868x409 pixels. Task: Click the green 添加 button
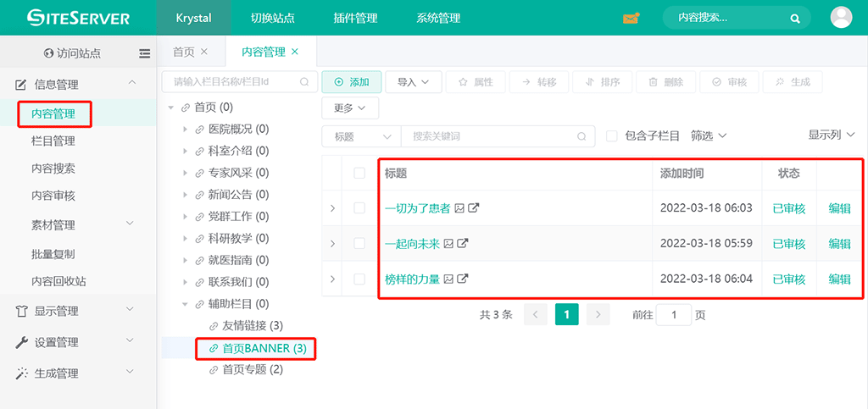click(x=352, y=82)
